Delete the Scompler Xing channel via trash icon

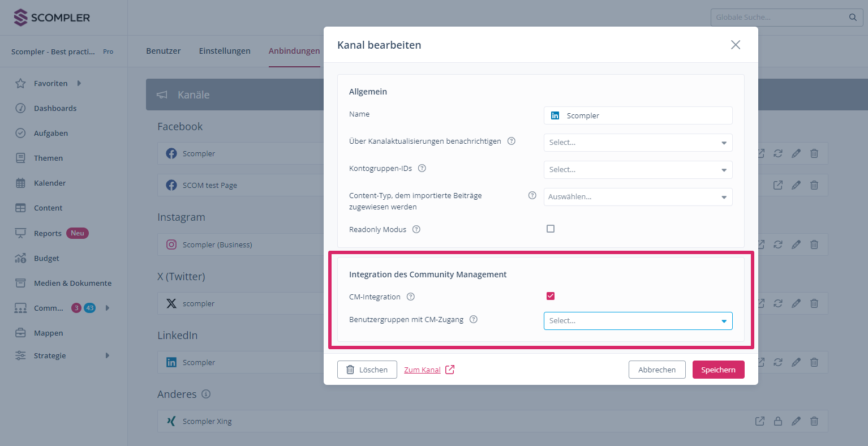814,421
